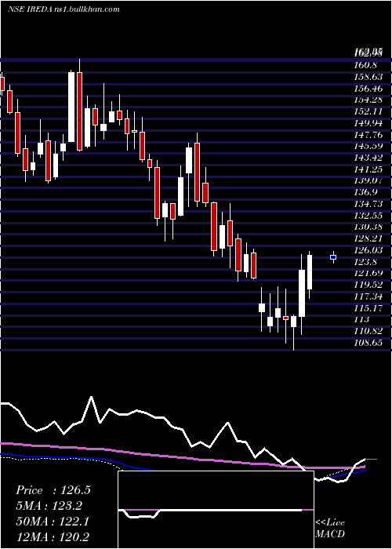This screenshot has width=392, height=549.
Task: Click the 160.8 price axis label
Action: click(365, 65)
